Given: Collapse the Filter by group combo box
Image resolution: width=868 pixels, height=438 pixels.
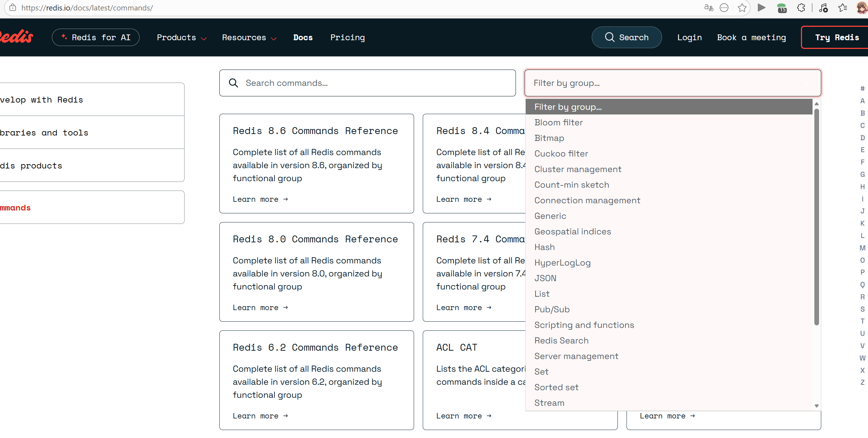Looking at the screenshot, I should (673, 83).
